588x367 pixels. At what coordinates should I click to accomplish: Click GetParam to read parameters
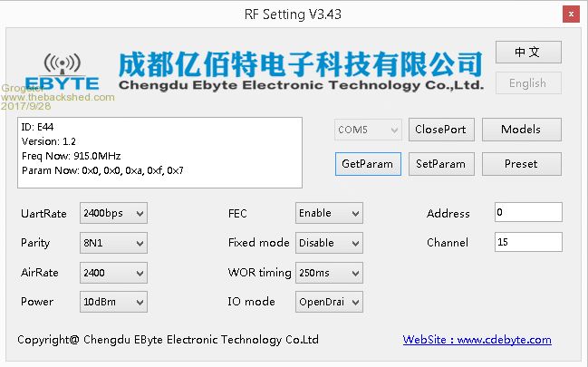point(368,164)
